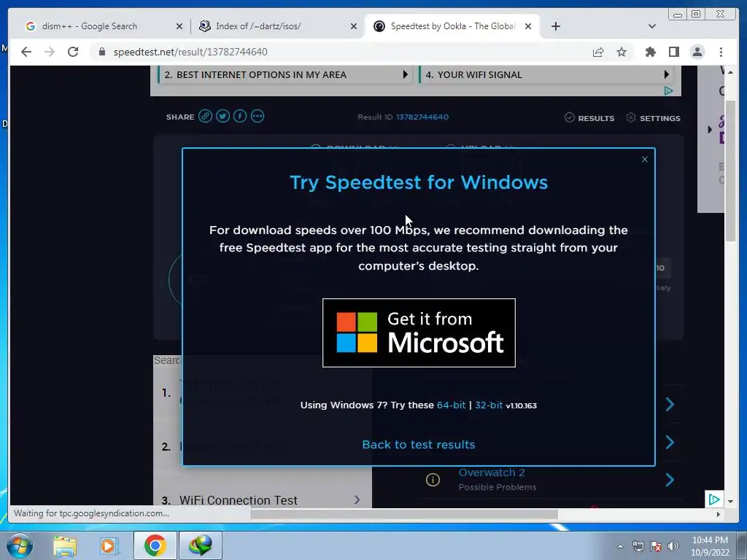Close the Speedtest by Ookla tab
The height and width of the screenshot is (560, 747).
528,26
